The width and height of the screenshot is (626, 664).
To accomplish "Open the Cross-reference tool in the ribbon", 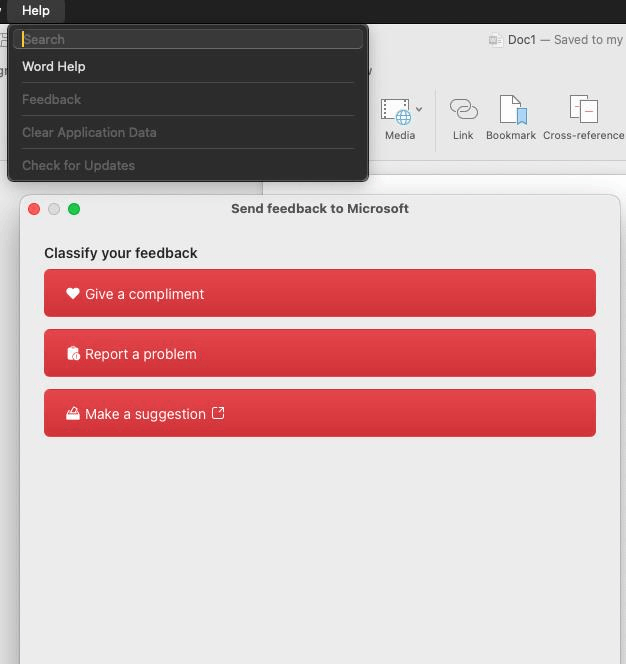I will click(584, 108).
